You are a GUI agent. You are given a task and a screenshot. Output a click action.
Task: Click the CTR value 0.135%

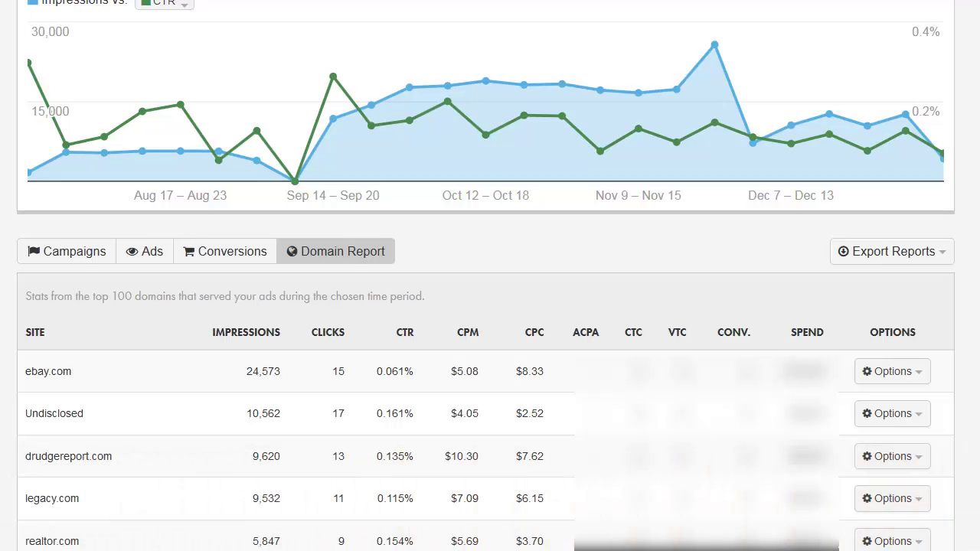point(395,456)
